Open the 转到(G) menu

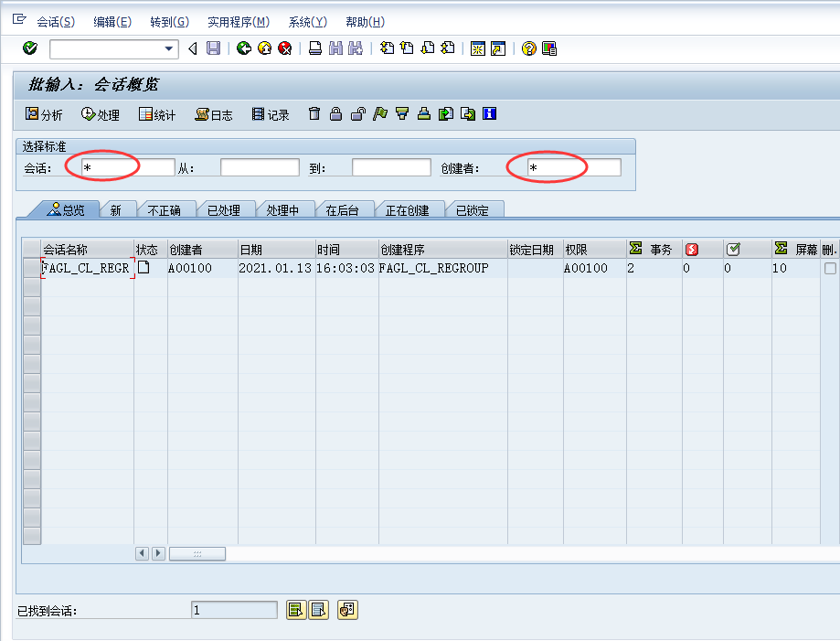(x=169, y=22)
